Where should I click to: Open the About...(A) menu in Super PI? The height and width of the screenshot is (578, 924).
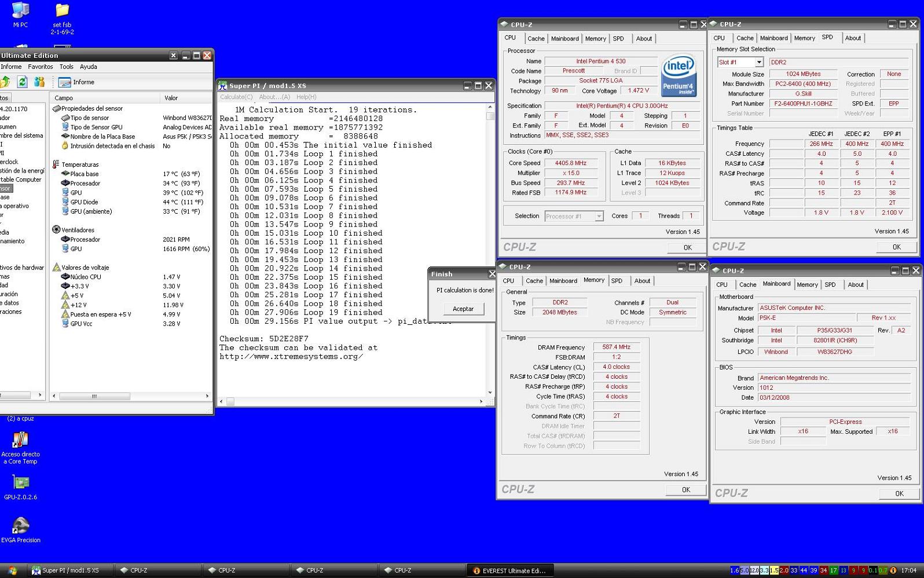click(274, 97)
